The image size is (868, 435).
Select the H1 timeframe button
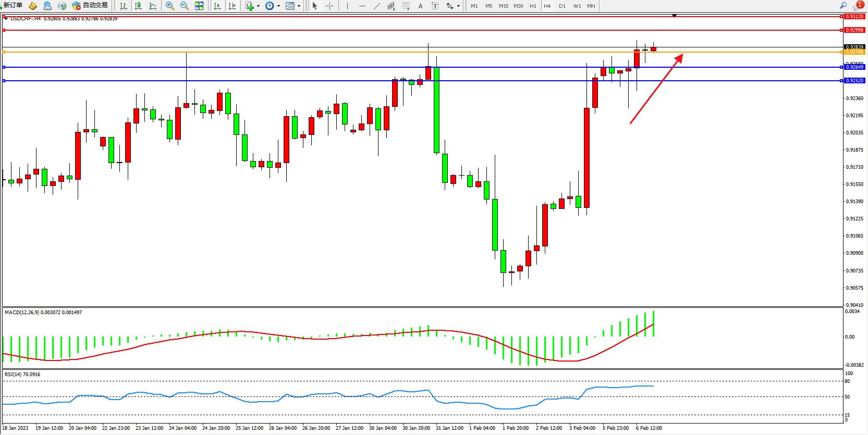coord(533,6)
